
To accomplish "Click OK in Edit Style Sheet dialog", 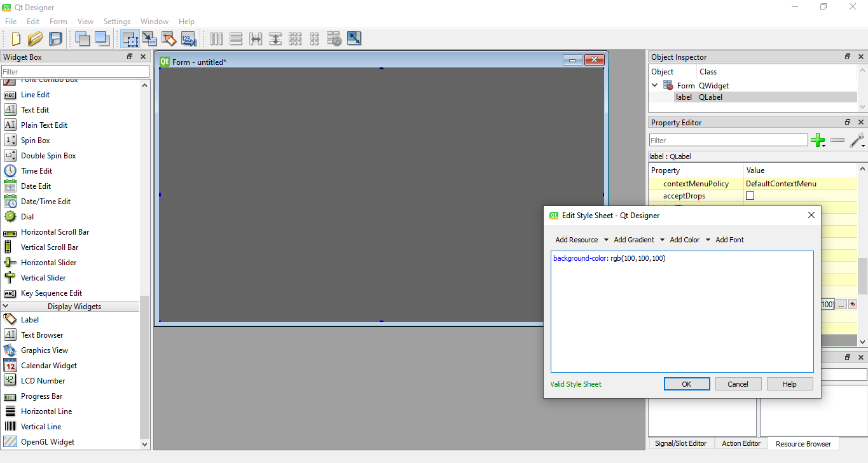I will click(686, 384).
